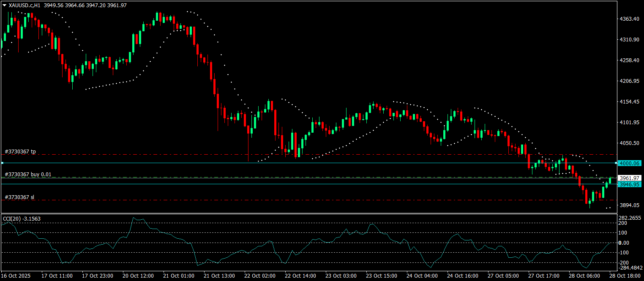Select the red dashed stop-loss line

(x=254, y=199)
